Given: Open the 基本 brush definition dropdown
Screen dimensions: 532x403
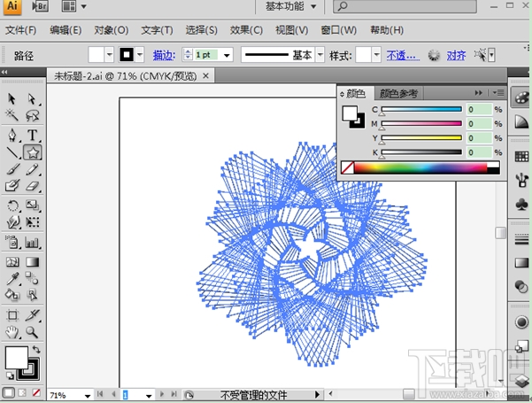Looking at the screenshot, I should coord(320,55).
